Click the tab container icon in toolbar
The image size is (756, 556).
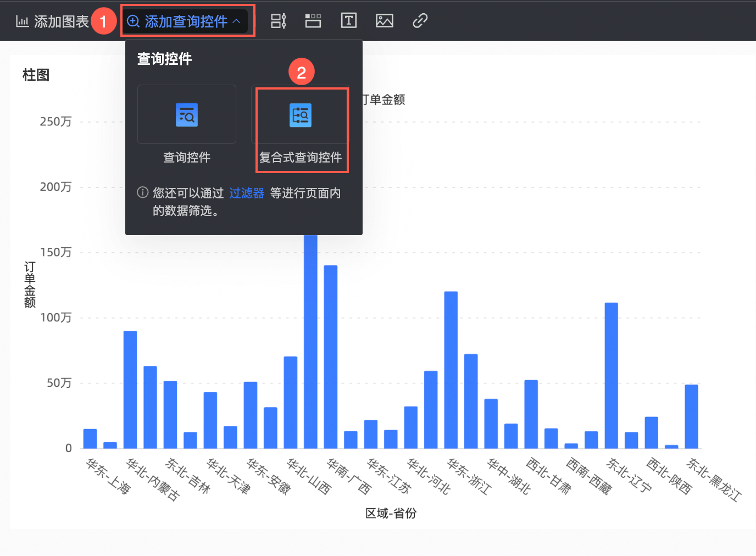tap(313, 21)
